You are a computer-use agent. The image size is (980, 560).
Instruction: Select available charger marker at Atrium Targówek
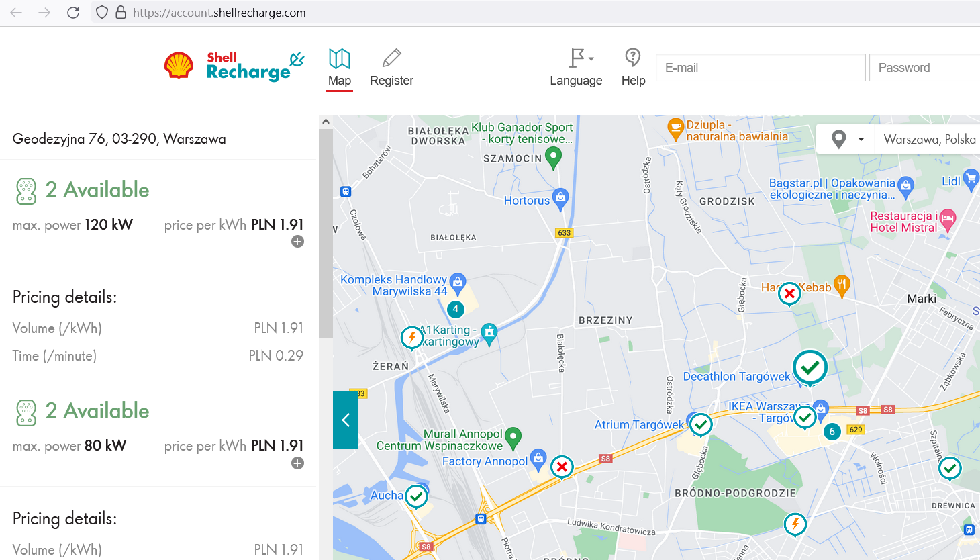701,424
